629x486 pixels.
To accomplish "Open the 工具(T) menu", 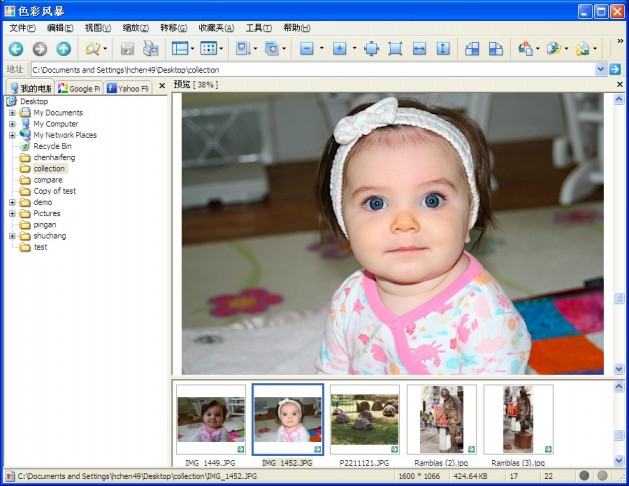I will 258,28.
